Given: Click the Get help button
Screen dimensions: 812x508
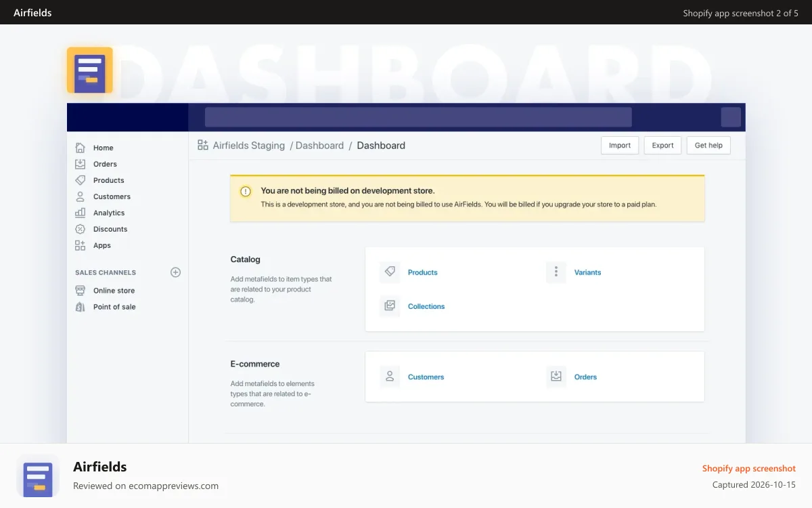Looking at the screenshot, I should click(708, 145).
